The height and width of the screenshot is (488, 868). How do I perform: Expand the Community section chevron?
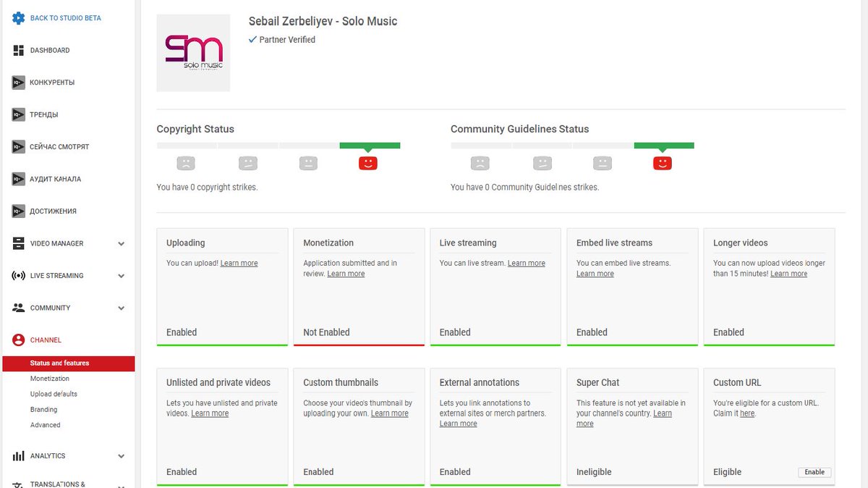122,308
